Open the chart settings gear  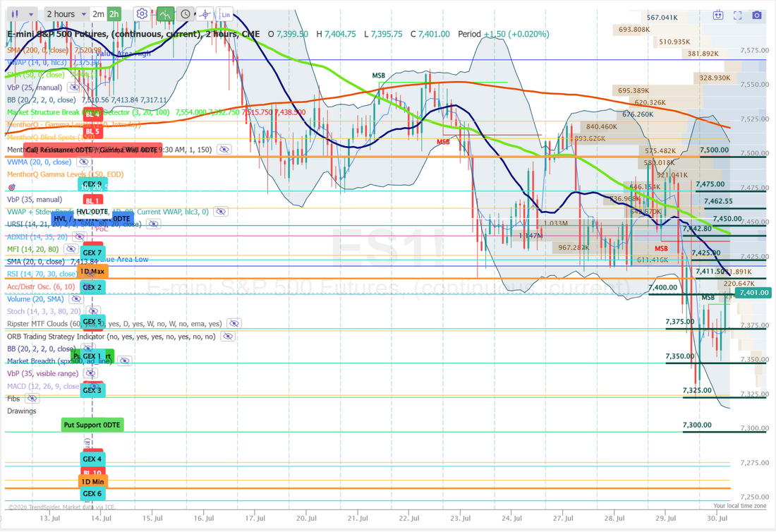point(142,14)
